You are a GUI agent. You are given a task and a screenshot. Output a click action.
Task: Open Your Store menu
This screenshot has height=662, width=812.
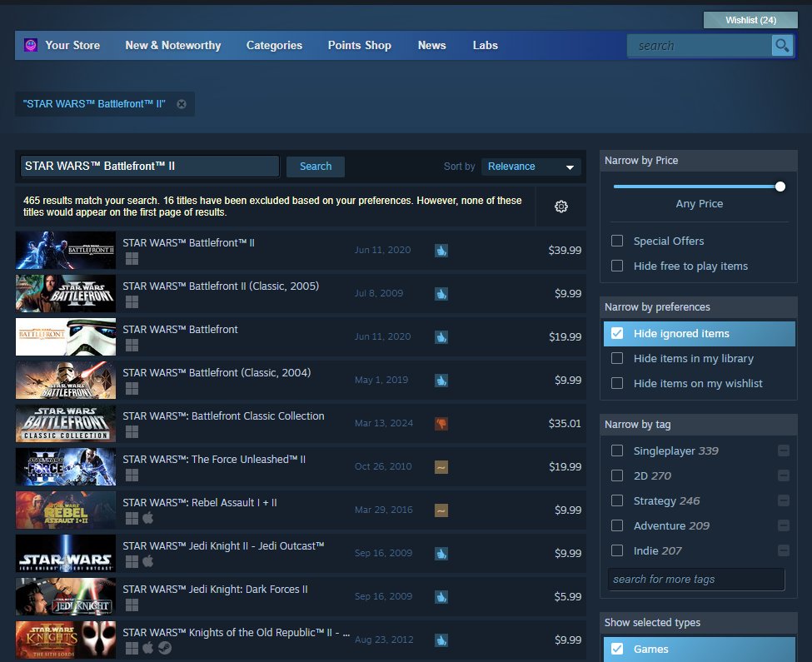[x=72, y=45]
